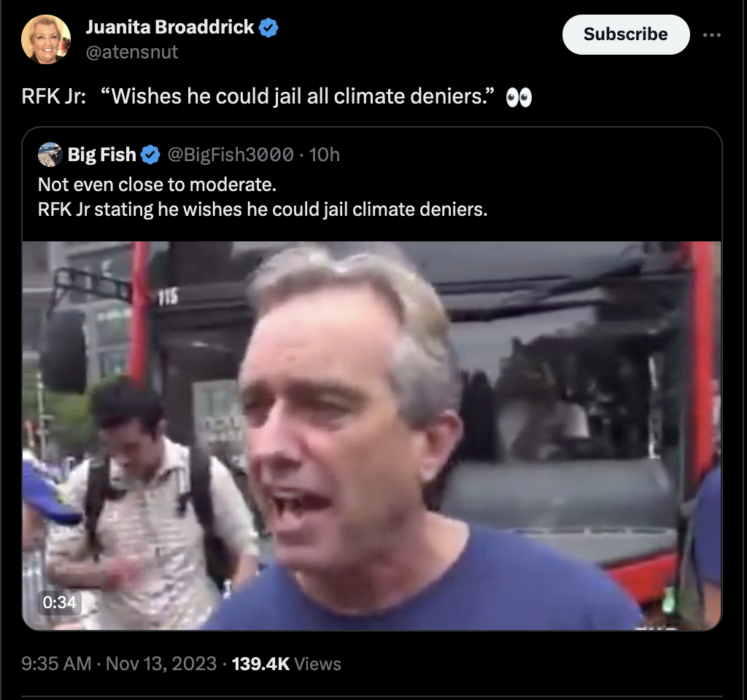
Task: Click the Nov 13, 2023 date
Action: pyautogui.click(x=161, y=664)
